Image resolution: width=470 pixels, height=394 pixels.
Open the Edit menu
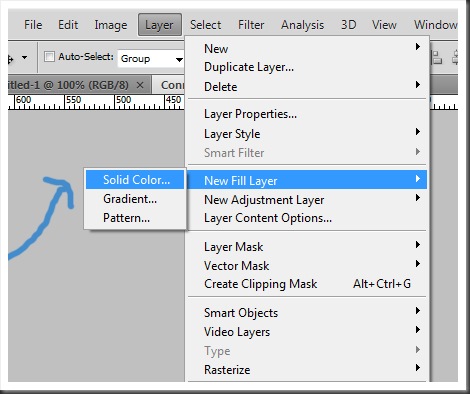tap(68, 25)
